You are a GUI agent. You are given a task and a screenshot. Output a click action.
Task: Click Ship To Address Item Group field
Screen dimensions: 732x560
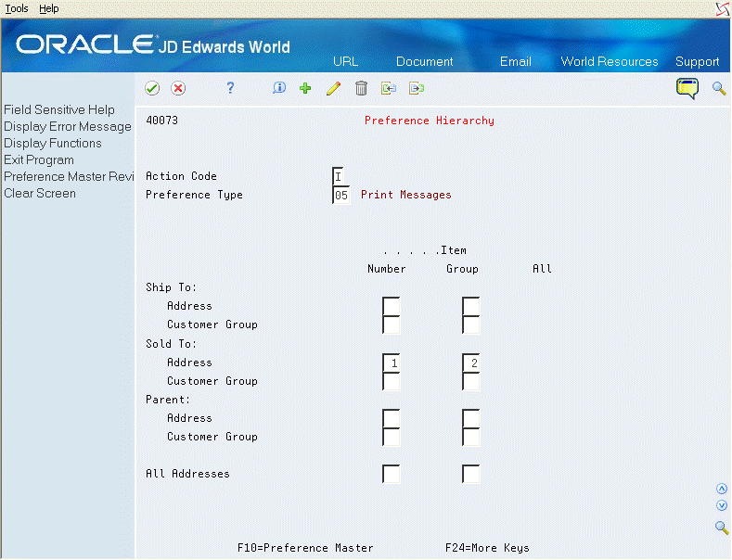(x=471, y=306)
